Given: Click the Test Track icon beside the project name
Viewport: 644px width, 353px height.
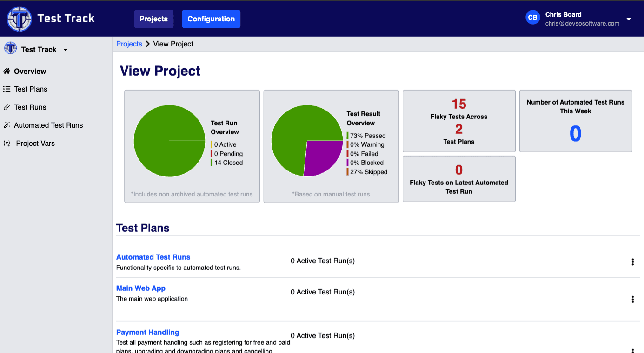Looking at the screenshot, I should pyautogui.click(x=10, y=48).
